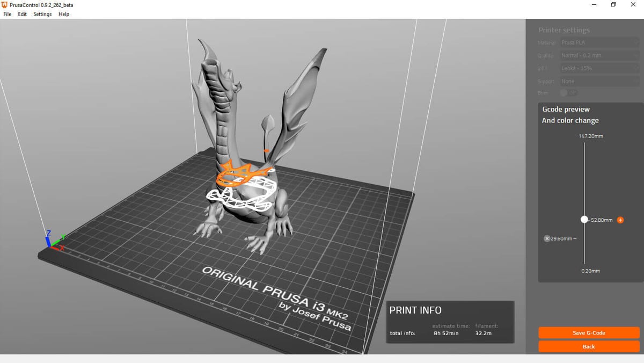Viewport: 644px width, 363px height.
Task: Open the Material dropdown showing Prusa PLA
Action: pyautogui.click(x=599, y=42)
